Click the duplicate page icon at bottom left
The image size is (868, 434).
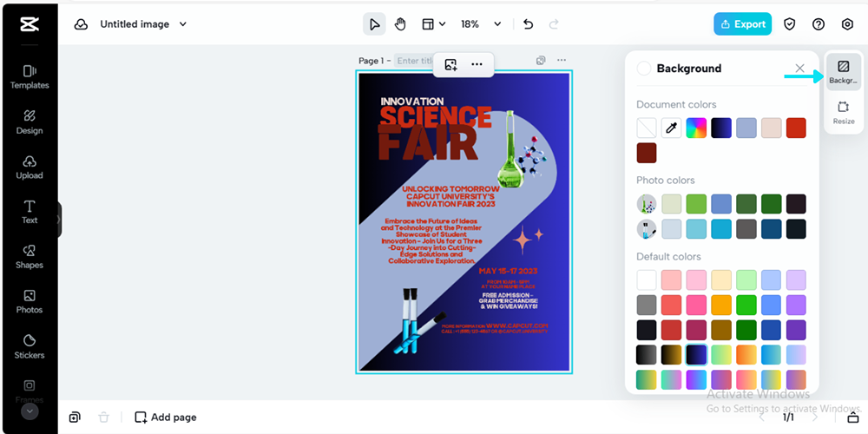pos(75,418)
